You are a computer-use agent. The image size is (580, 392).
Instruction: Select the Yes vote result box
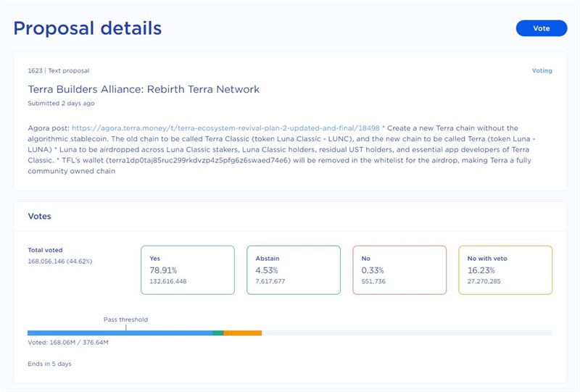(x=188, y=270)
